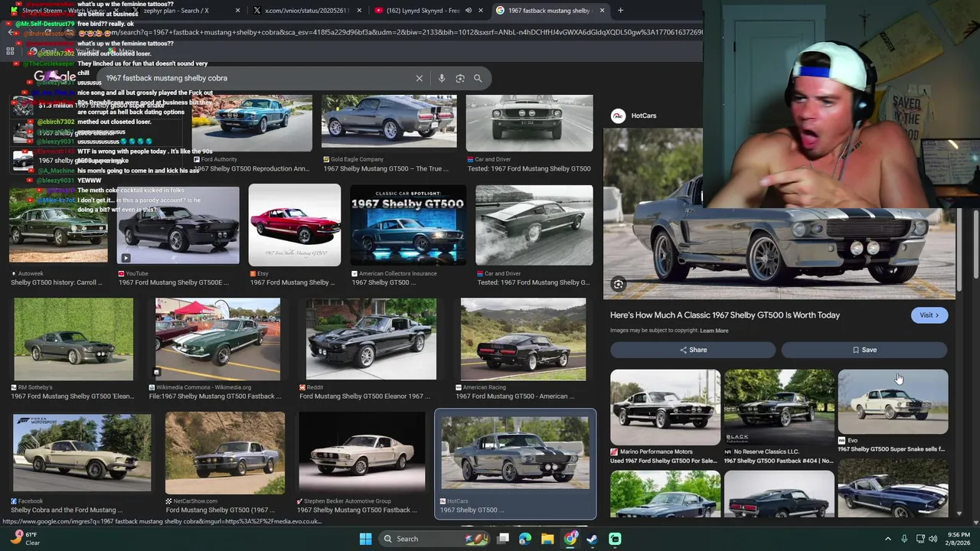This screenshot has height=551, width=980.
Task: Open network settings tray icon
Action: (x=920, y=539)
